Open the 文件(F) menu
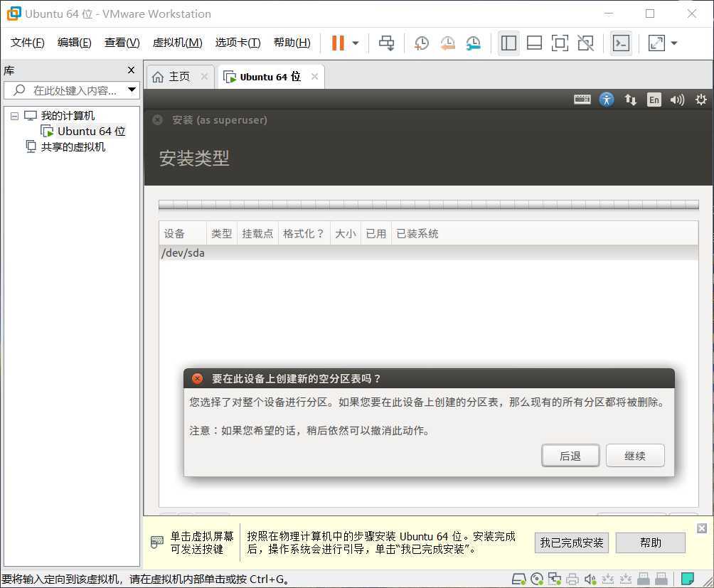 27,43
